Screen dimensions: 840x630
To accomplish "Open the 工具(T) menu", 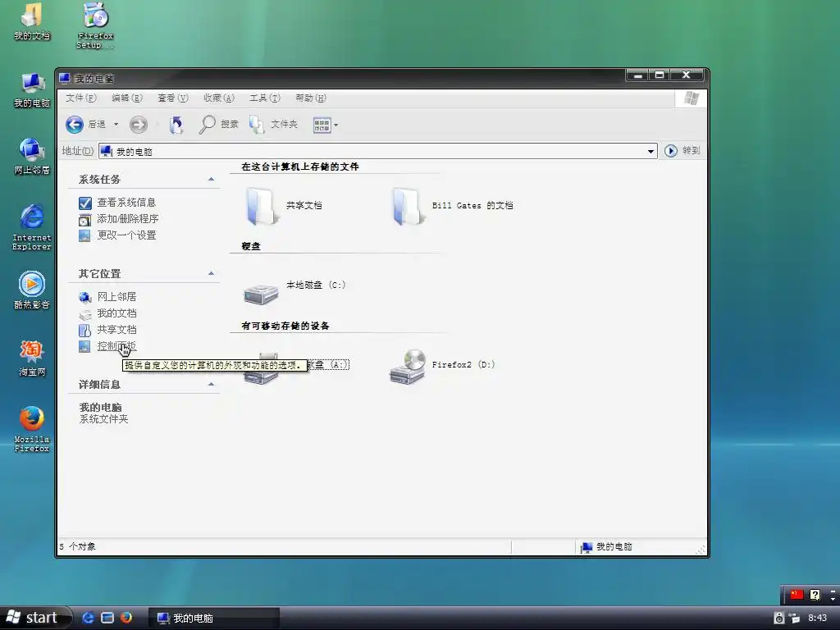I will pyautogui.click(x=265, y=98).
